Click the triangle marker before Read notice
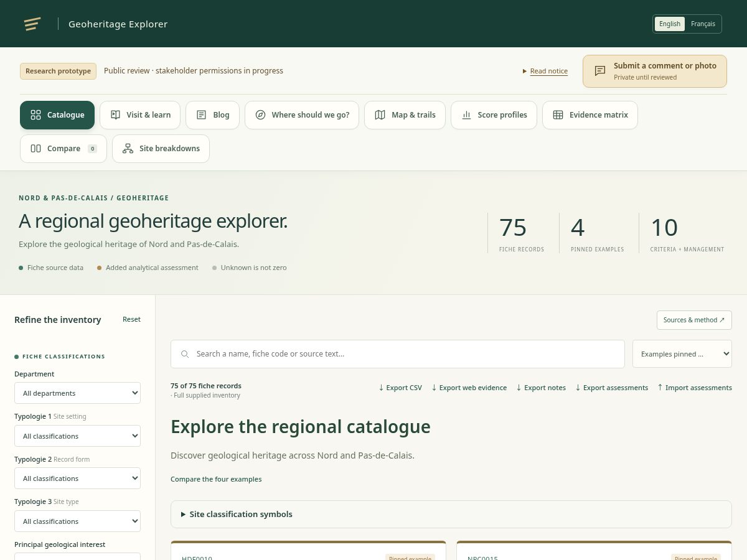This screenshot has height=560, width=747. 525,72
